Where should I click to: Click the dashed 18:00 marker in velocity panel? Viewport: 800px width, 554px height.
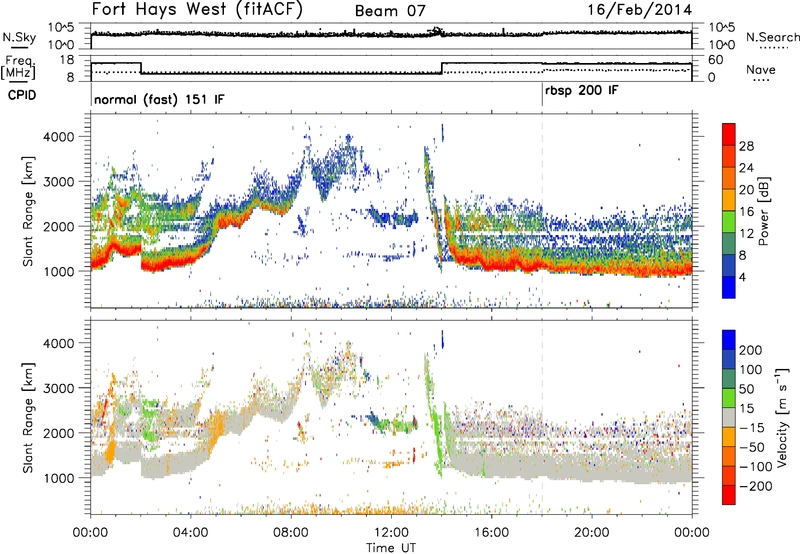pyautogui.click(x=542, y=417)
